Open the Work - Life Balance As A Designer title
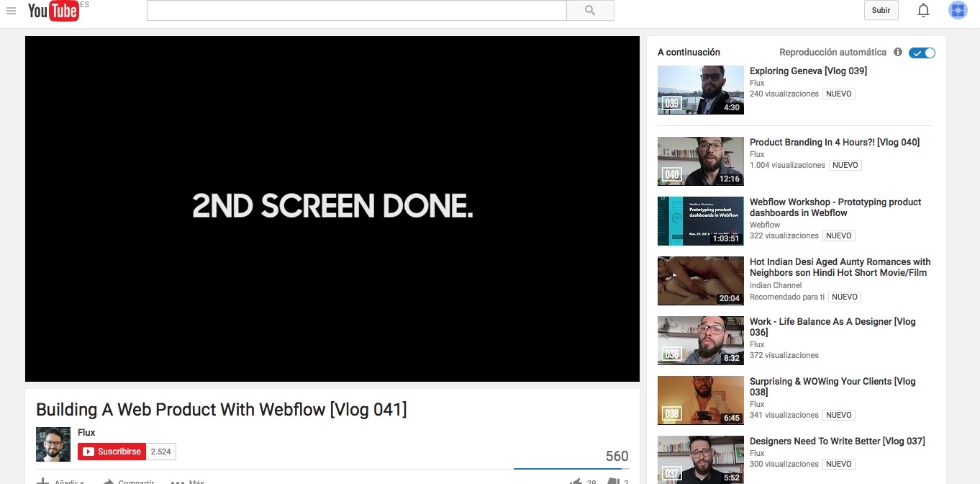Screen dimensions: 980x484 point(832,327)
